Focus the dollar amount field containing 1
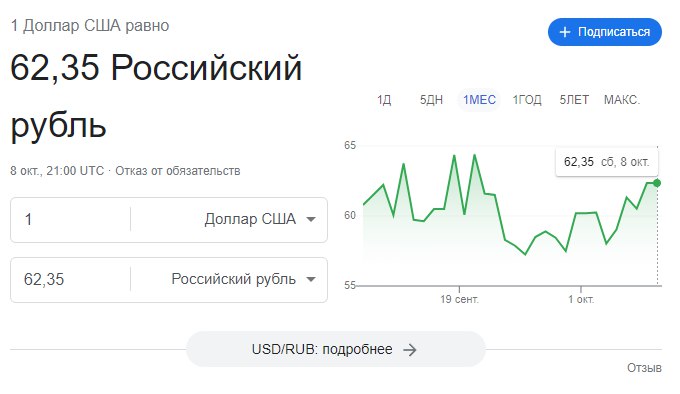680x394 pixels. (x=70, y=219)
